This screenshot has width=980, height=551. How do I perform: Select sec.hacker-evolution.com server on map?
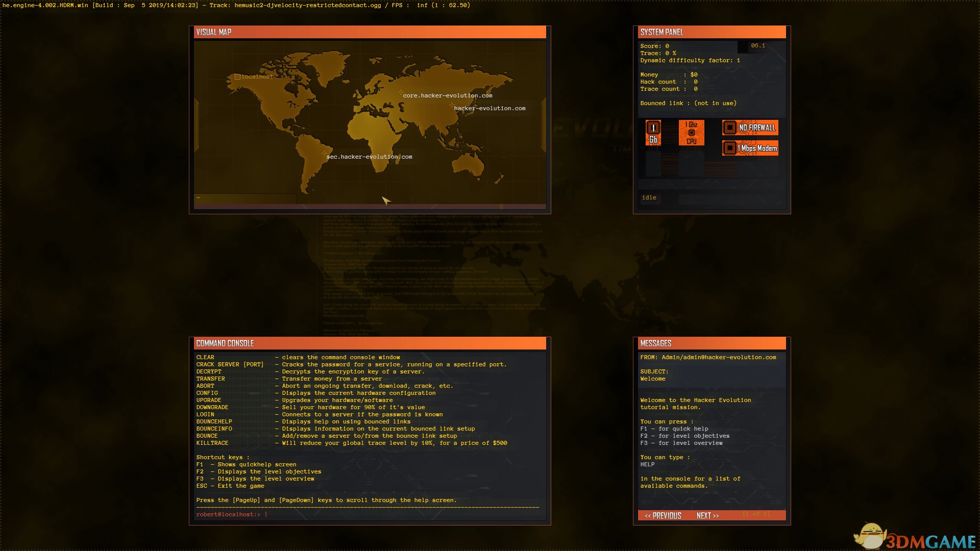[369, 157]
